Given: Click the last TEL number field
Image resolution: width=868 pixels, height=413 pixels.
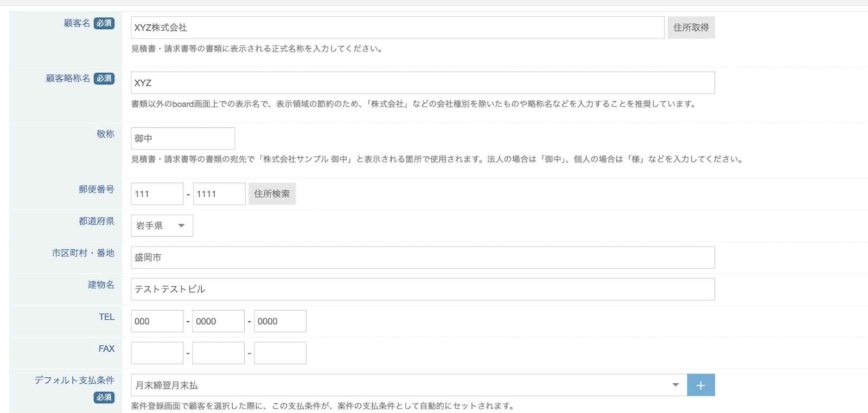Looking at the screenshot, I should click(x=280, y=321).
